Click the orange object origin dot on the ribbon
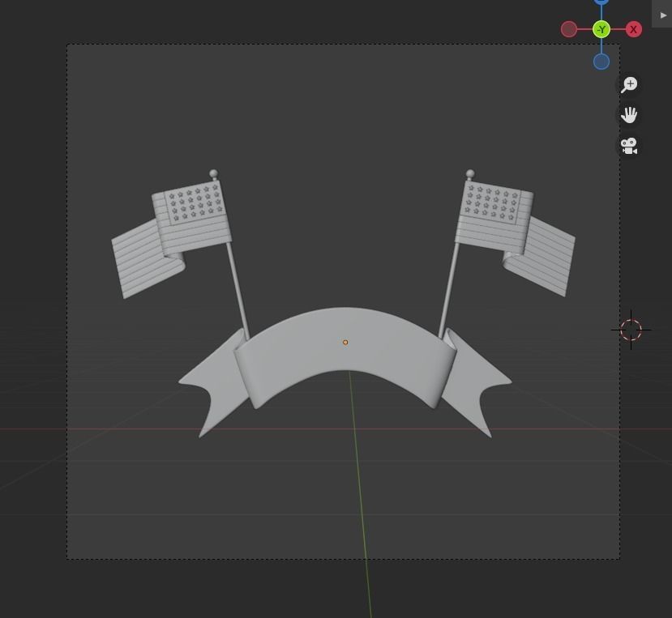 click(345, 342)
